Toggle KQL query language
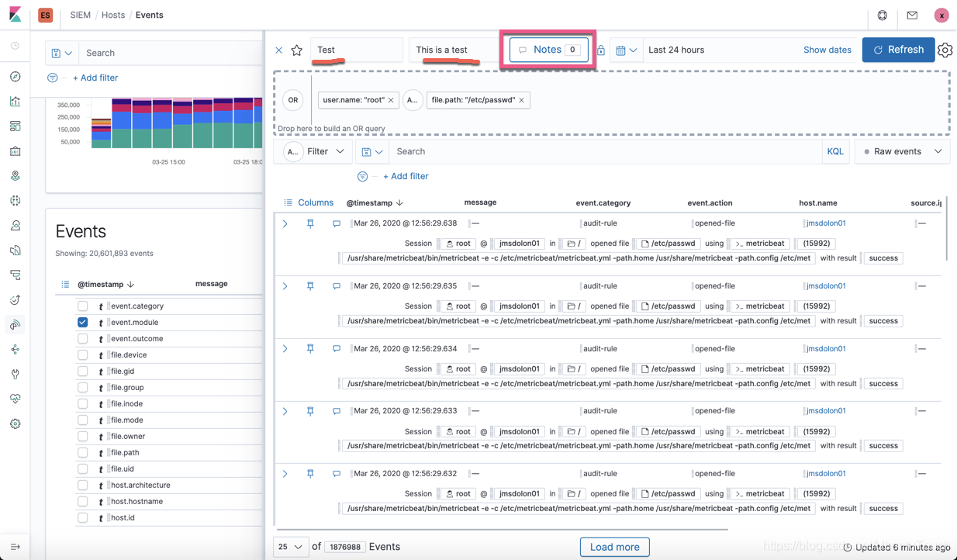Image resolution: width=957 pixels, height=560 pixels. coord(835,152)
